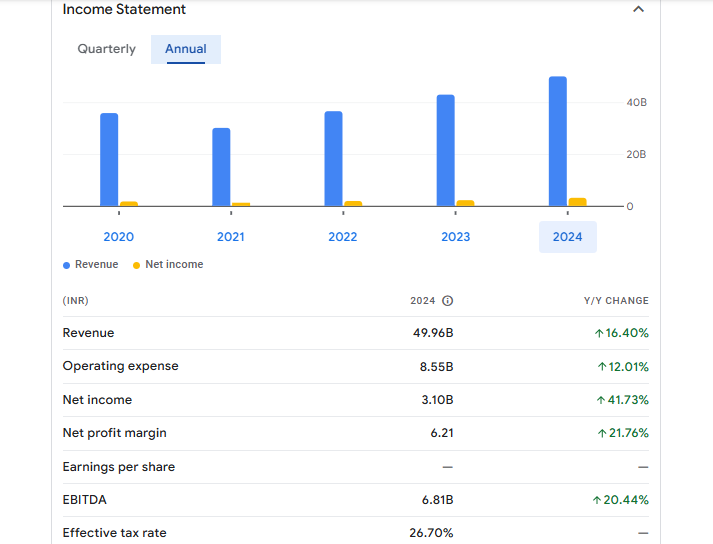Click the 2024 column header text

(422, 301)
